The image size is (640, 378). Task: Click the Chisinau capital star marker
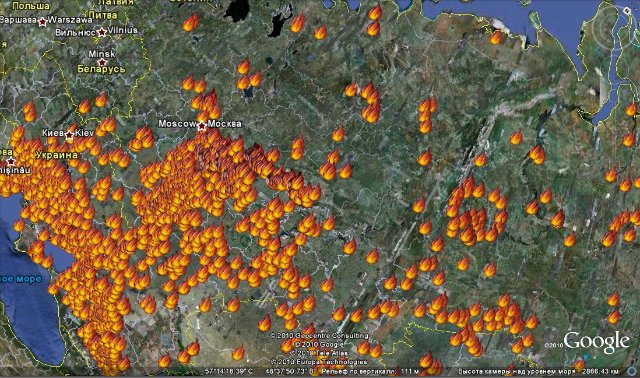pos(11,161)
